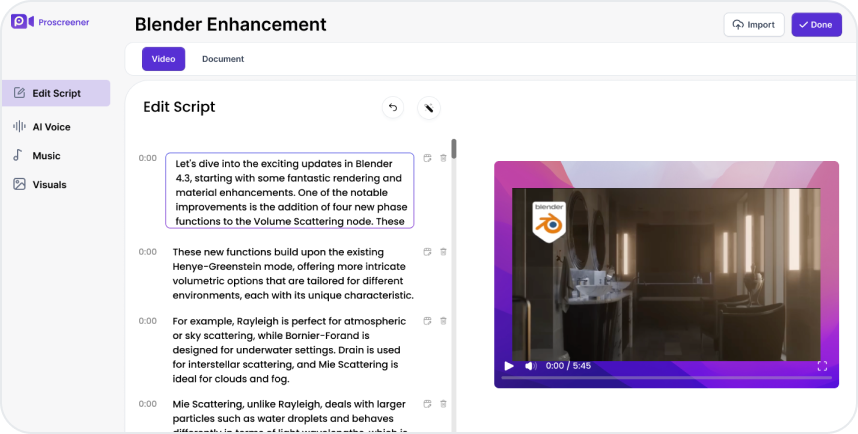The image size is (858, 434).
Task: Click the scene icon beside "Mie Scattering, unlike" paragraph
Action: (427, 404)
